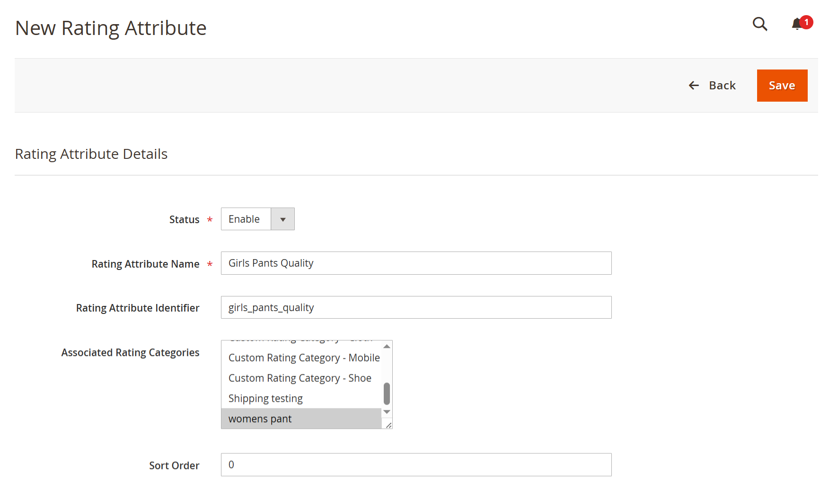The height and width of the screenshot is (504, 838).
Task: Open the notifications bell icon
Action: point(797,24)
